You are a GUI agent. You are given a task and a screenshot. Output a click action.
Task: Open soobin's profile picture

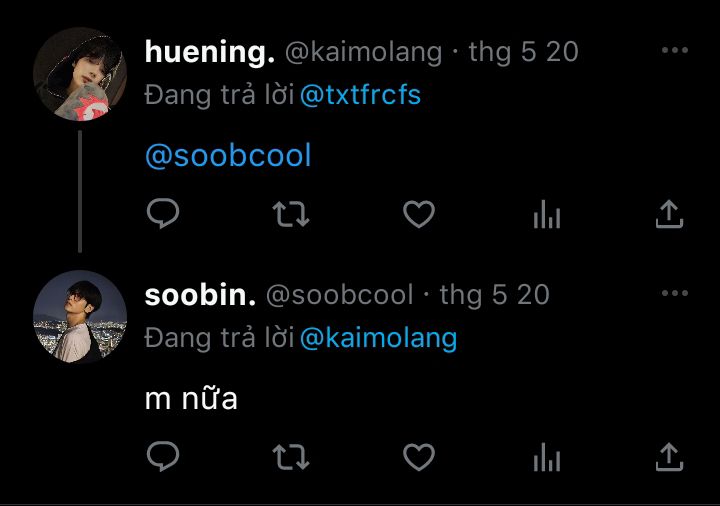(x=80, y=317)
